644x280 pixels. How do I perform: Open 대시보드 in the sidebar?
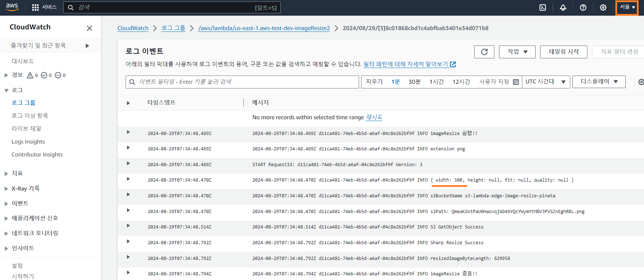point(23,61)
